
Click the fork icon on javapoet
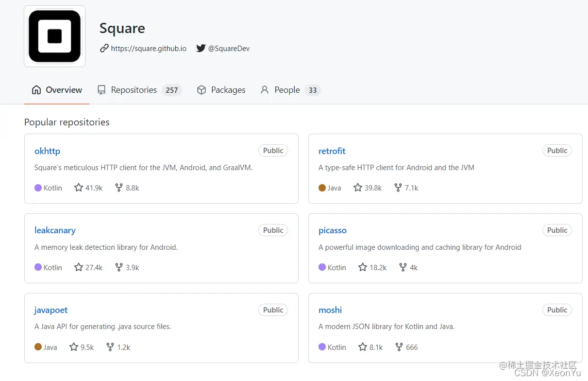click(110, 347)
